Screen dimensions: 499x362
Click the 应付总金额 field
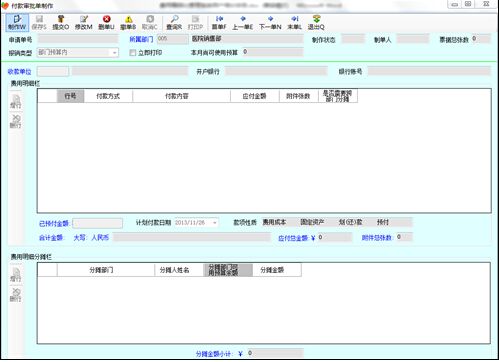coord(335,237)
